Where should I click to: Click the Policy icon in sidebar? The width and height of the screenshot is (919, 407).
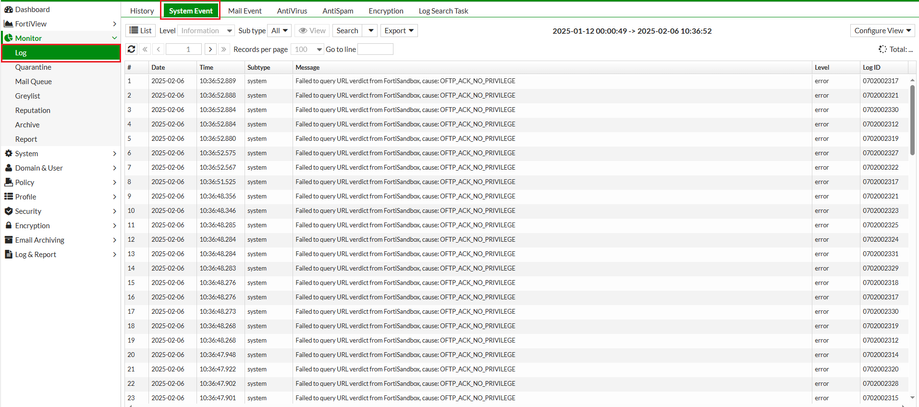pyautogui.click(x=9, y=182)
